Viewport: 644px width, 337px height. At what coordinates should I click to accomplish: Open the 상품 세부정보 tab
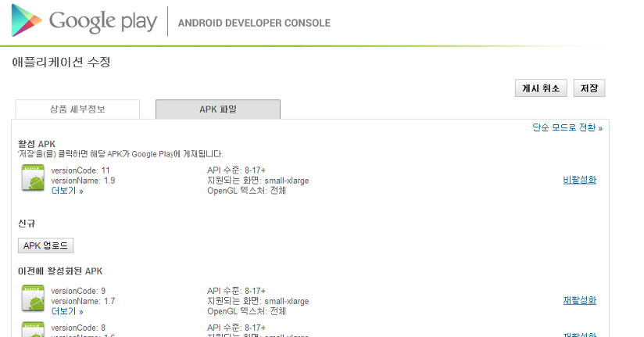[77, 109]
